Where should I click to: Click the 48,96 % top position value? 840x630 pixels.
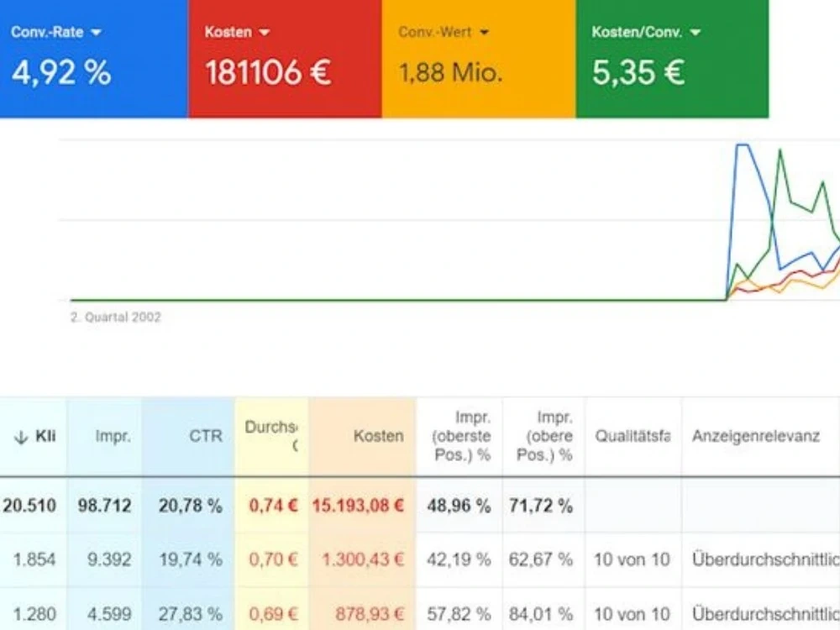tap(459, 505)
